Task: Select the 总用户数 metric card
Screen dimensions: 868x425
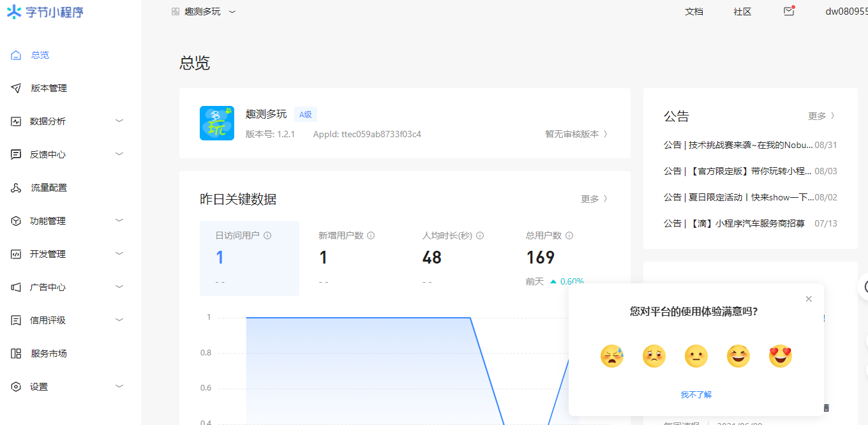Action: pos(560,258)
